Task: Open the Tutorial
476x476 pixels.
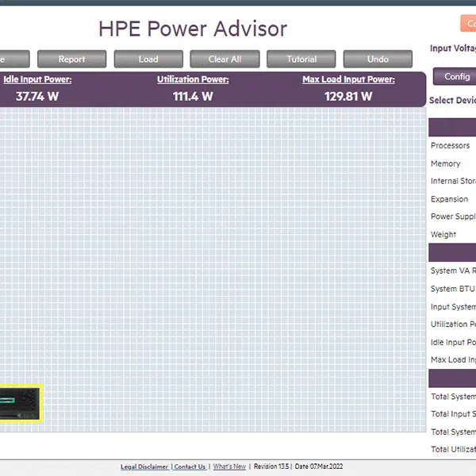Action: pyautogui.click(x=301, y=59)
